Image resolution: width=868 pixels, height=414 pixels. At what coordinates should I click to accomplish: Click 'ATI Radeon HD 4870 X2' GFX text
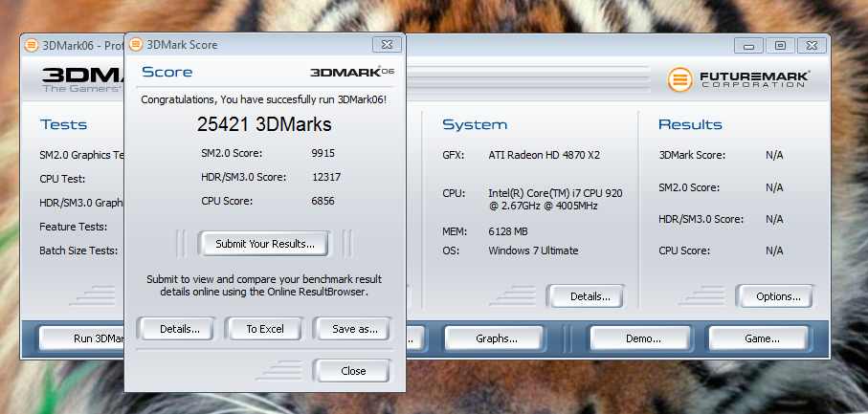pos(545,155)
